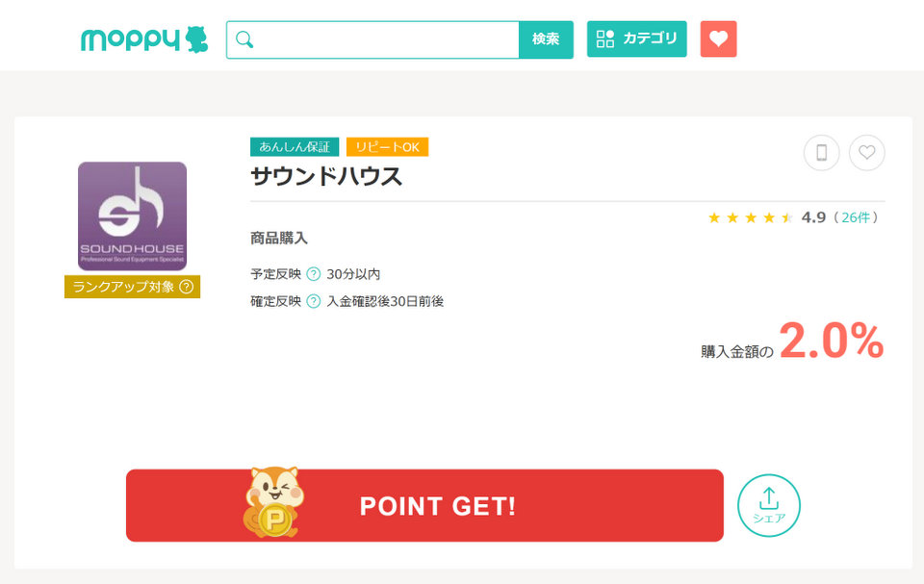Click the ランクアップ対象 help icon
The height and width of the screenshot is (584, 924).
pyautogui.click(x=186, y=287)
